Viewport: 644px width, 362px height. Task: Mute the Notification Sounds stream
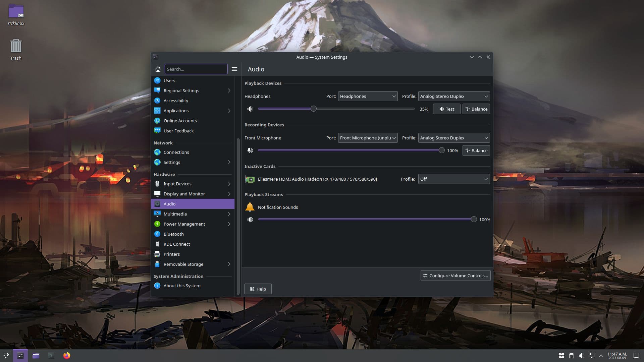(250, 220)
